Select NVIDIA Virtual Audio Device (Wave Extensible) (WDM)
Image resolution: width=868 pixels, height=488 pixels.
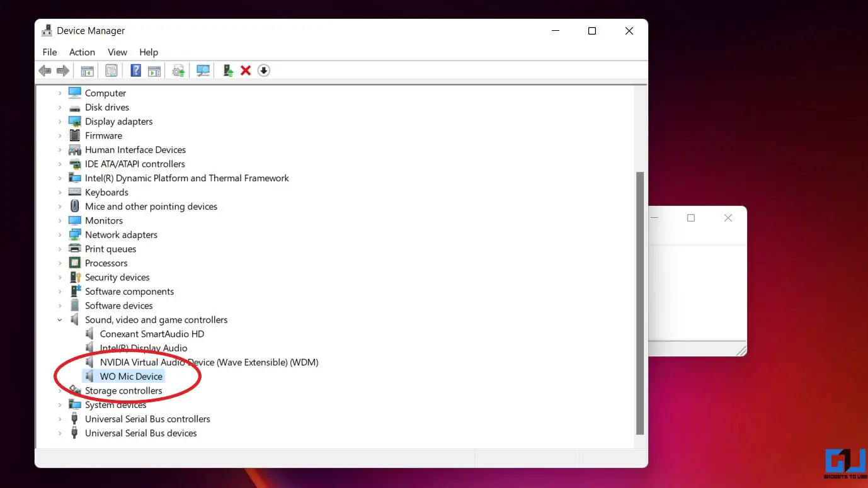pos(209,362)
